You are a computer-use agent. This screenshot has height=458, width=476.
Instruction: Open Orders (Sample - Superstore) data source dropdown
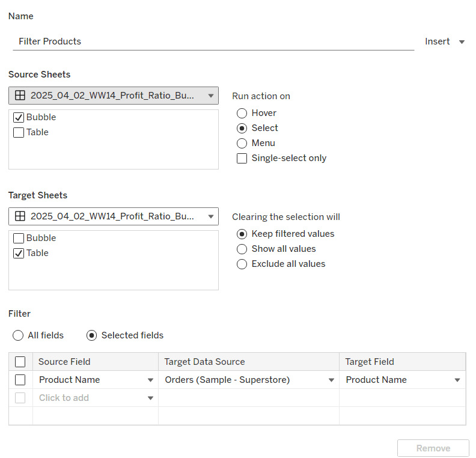331,380
